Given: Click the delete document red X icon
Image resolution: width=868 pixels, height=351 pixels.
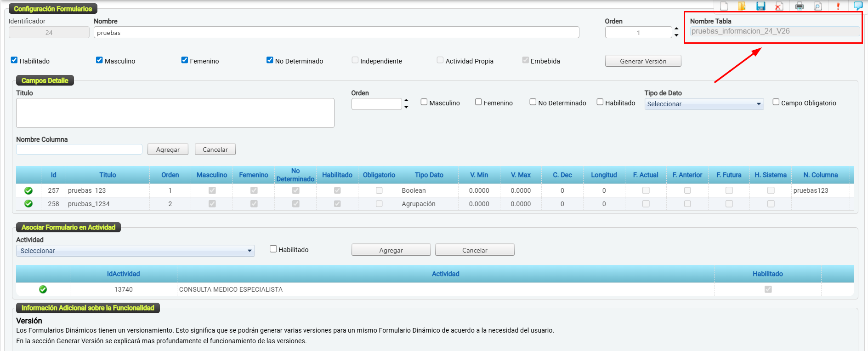Looking at the screenshot, I should (779, 6).
